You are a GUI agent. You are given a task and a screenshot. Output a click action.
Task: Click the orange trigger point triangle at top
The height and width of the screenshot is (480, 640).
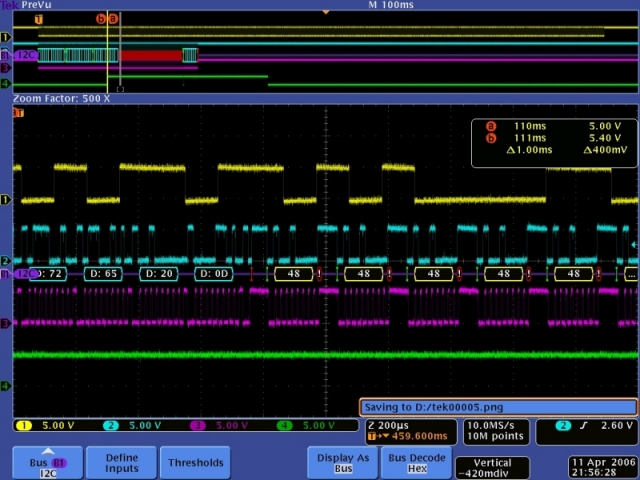[325, 12]
